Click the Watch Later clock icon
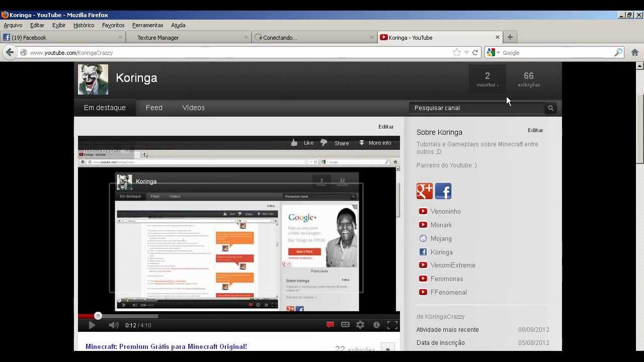Screen dimensions: 644x362 tap(376, 325)
